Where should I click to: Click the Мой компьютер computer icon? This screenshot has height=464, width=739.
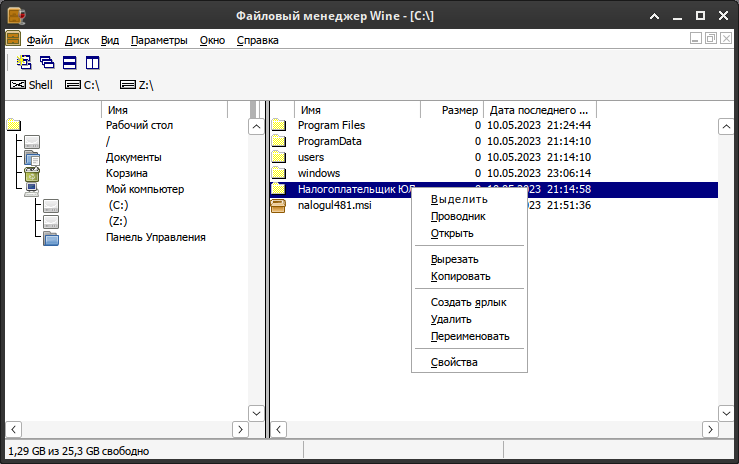[x=32, y=189]
